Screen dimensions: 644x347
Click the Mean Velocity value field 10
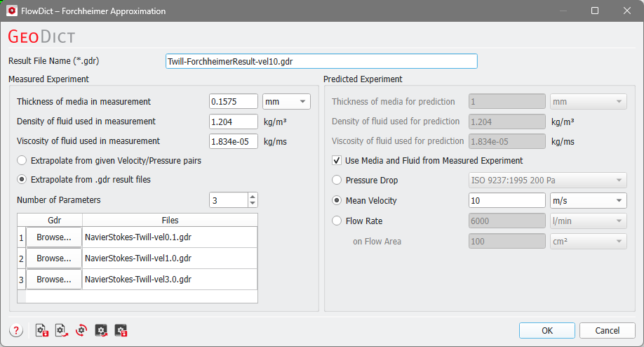(507, 201)
